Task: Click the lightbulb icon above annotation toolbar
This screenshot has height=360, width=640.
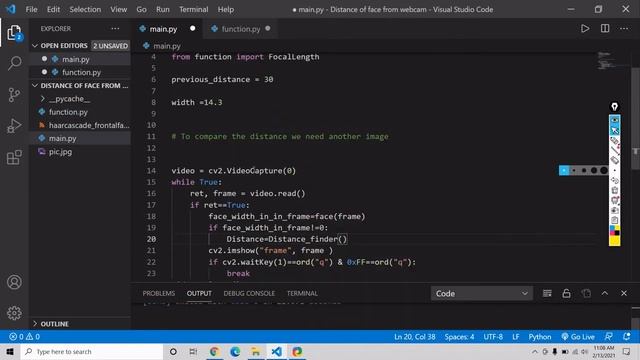Action: click(614, 107)
